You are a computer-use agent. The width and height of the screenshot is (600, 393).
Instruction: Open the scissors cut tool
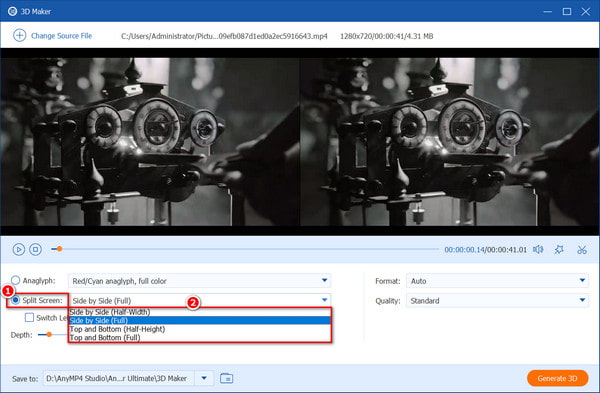tap(582, 249)
